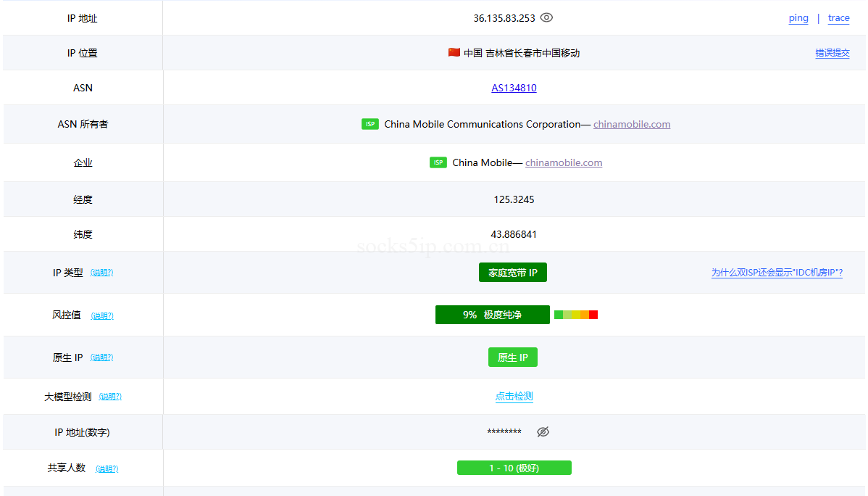Select the location text 吉林省长春市中国移动
The width and height of the screenshot is (868, 496).
pyautogui.click(x=533, y=53)
